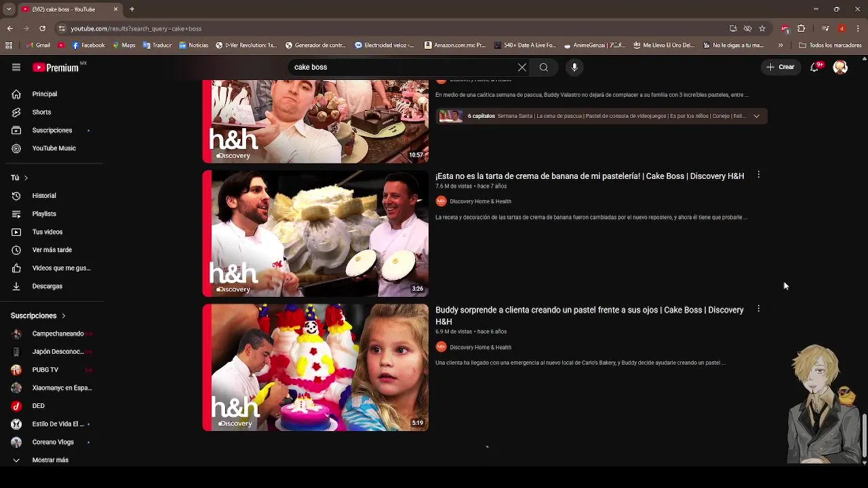Screen dimensions: 868x488
Task: Expand Mostrar más subscriptions
Action: (51, 460)
